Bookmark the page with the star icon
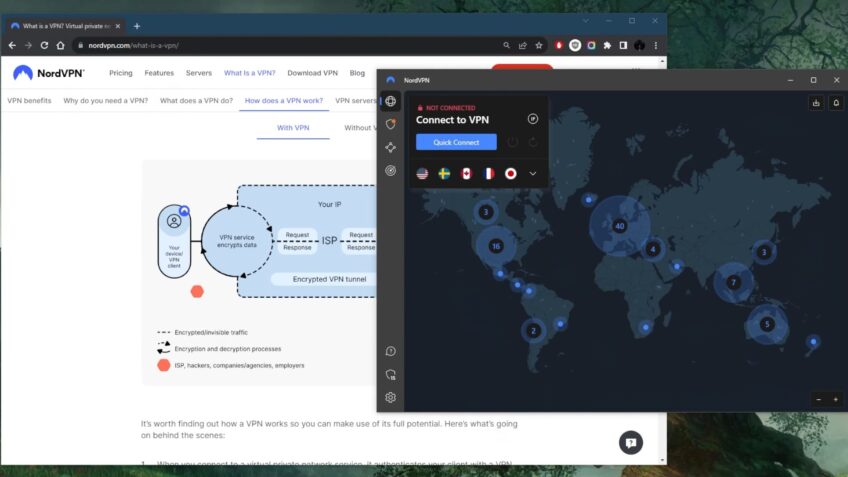The image size is (848, 477). click(x=539, y=45)
